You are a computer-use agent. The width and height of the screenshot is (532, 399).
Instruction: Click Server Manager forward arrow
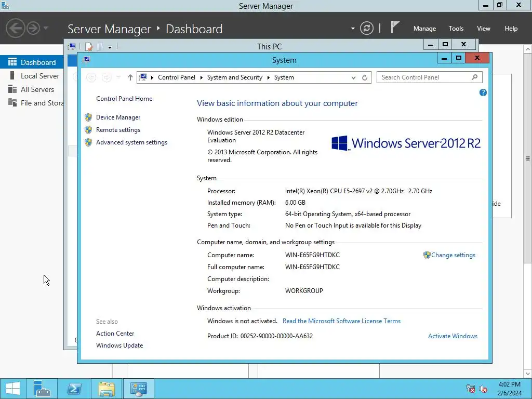33,28
